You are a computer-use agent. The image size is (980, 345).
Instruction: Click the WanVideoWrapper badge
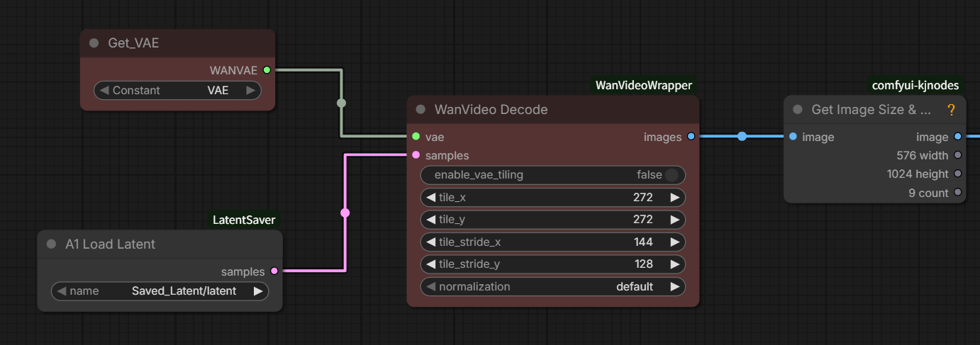[644, 85]
